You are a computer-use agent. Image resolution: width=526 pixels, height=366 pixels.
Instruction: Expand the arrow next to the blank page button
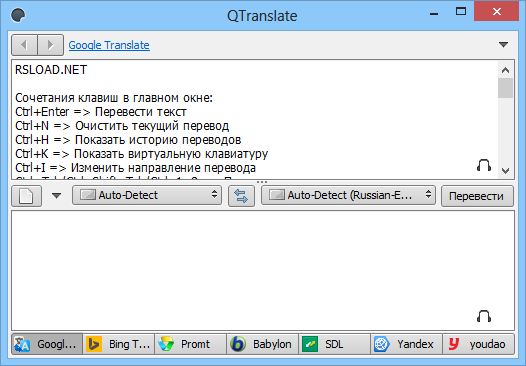pyautogui.click(x=56, y=196)
